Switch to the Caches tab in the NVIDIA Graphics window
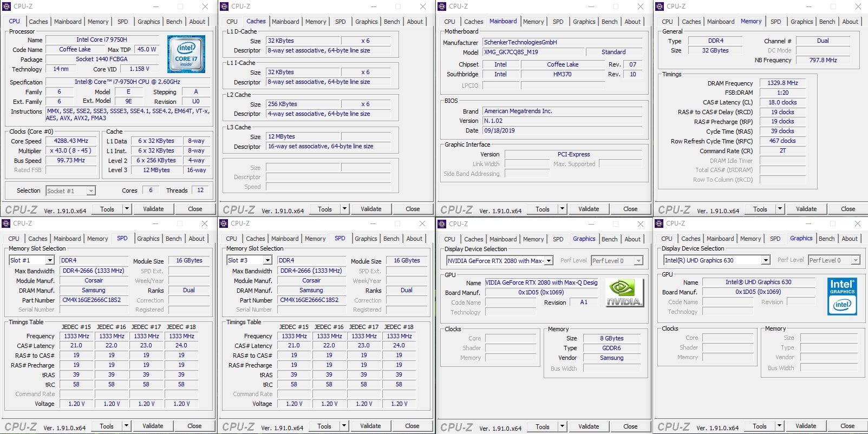 click(x=473, y=239)
